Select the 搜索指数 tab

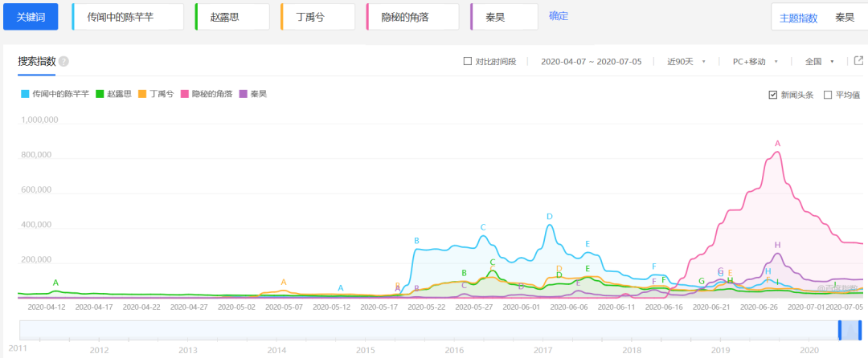(x=37, y=62)
